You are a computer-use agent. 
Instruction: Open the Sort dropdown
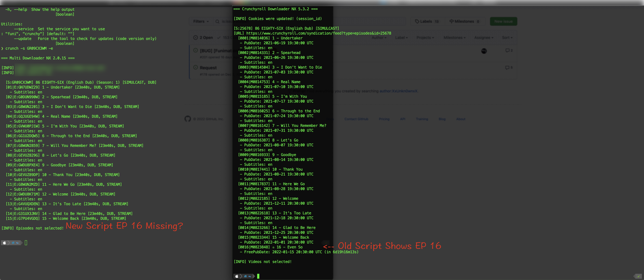pos(507,38)
